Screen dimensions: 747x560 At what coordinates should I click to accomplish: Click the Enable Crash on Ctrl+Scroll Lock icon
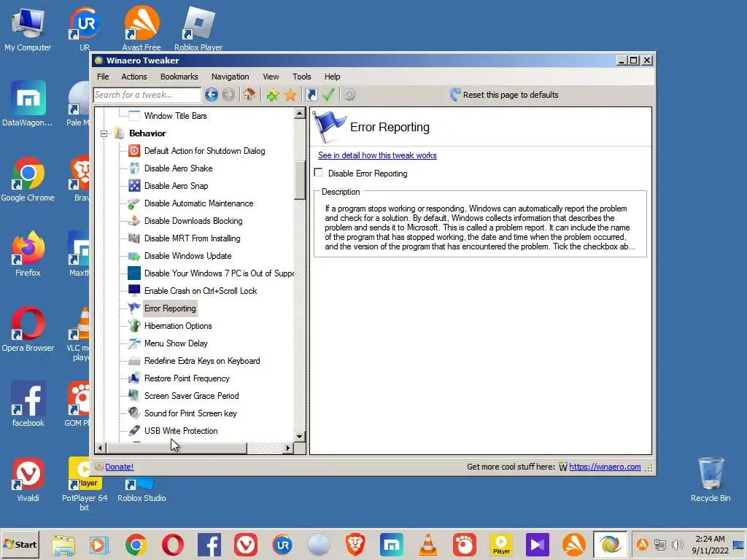coord(134,291)
